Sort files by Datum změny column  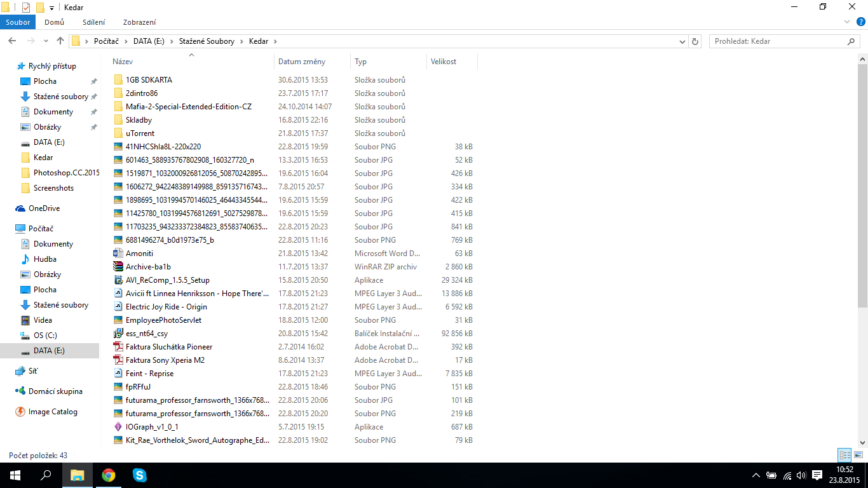pos(302,62)
